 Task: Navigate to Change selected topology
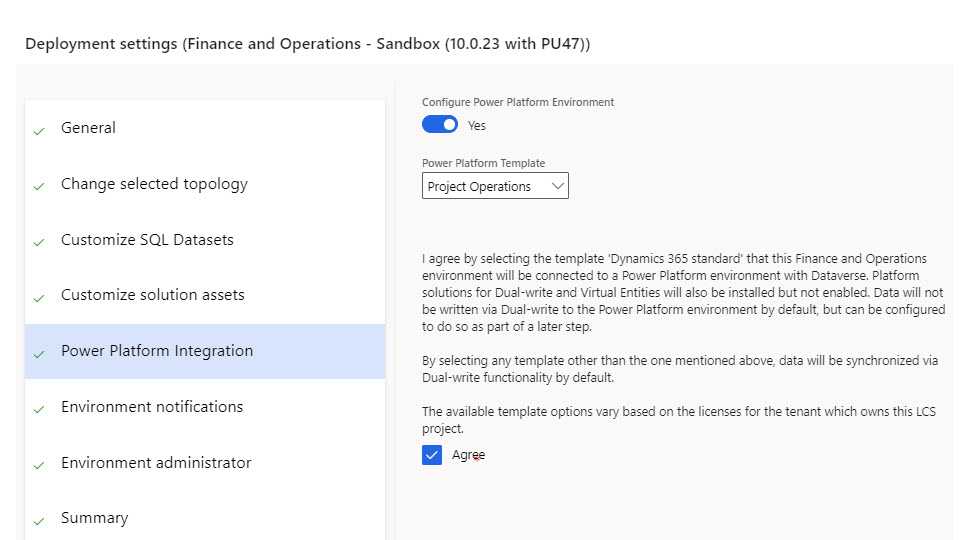[154, 184]
